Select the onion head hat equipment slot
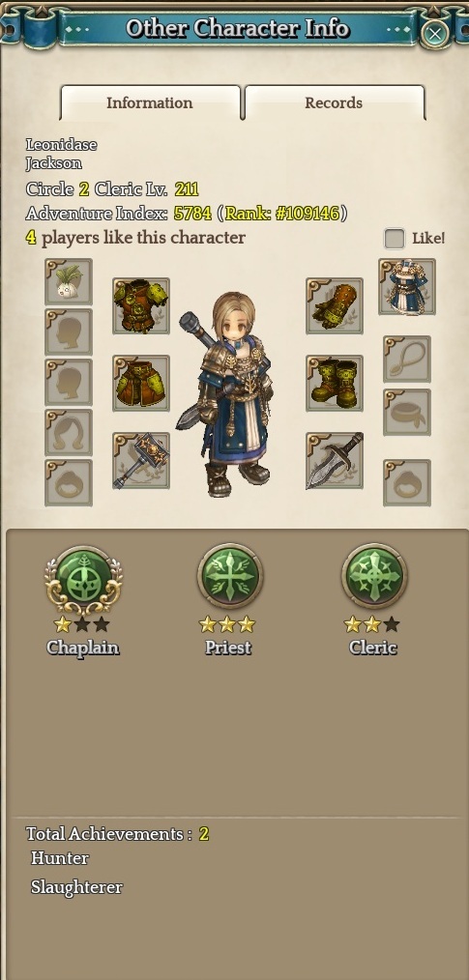The width and height of the screenshot is (469, 980). pos(69,282)
